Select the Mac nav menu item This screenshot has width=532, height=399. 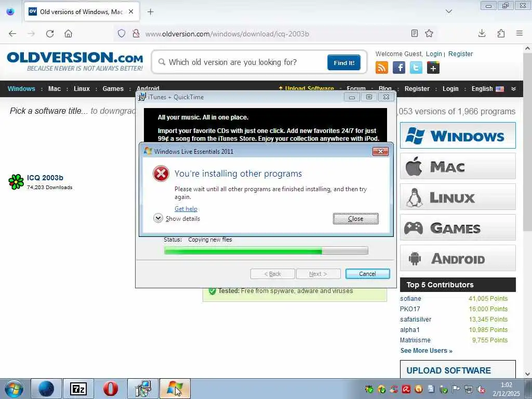click(x=54, y=89)
